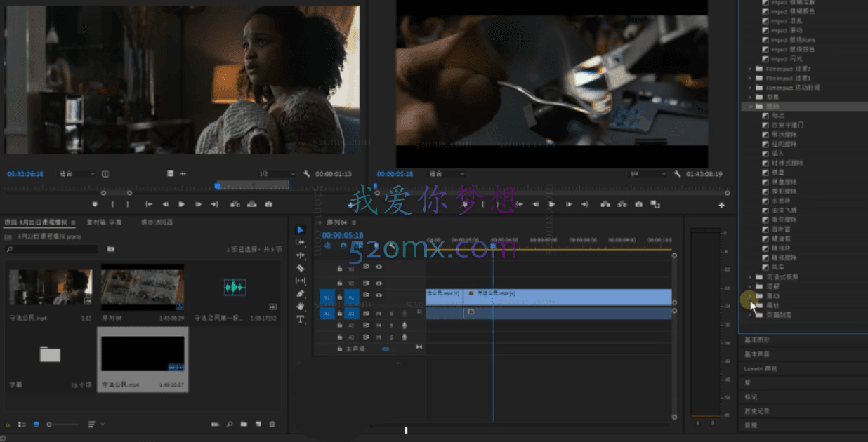Image resolution: width=868 pixels, height=442 pixels.
Task: Lock video track V3
Action: point(340,267)
